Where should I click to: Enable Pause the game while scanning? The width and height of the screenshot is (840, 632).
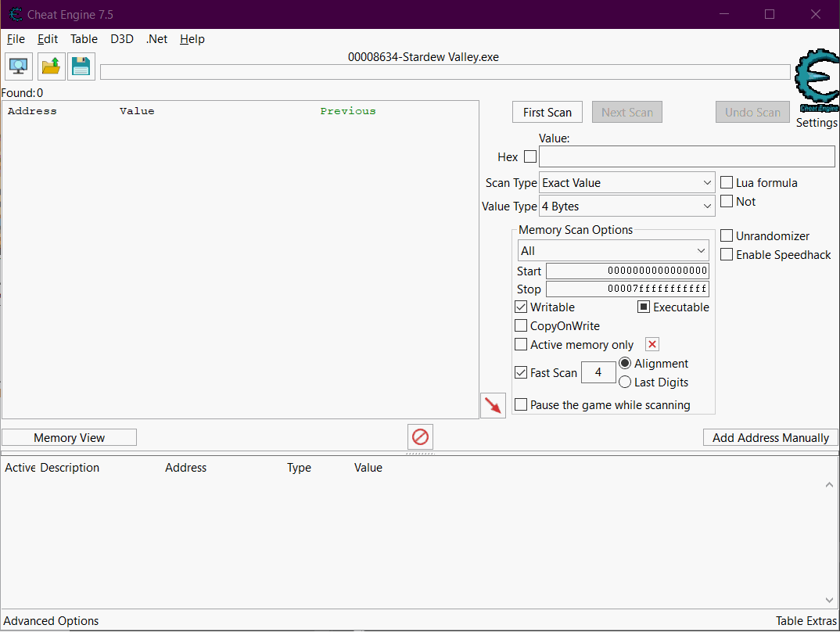click(521, 405)
